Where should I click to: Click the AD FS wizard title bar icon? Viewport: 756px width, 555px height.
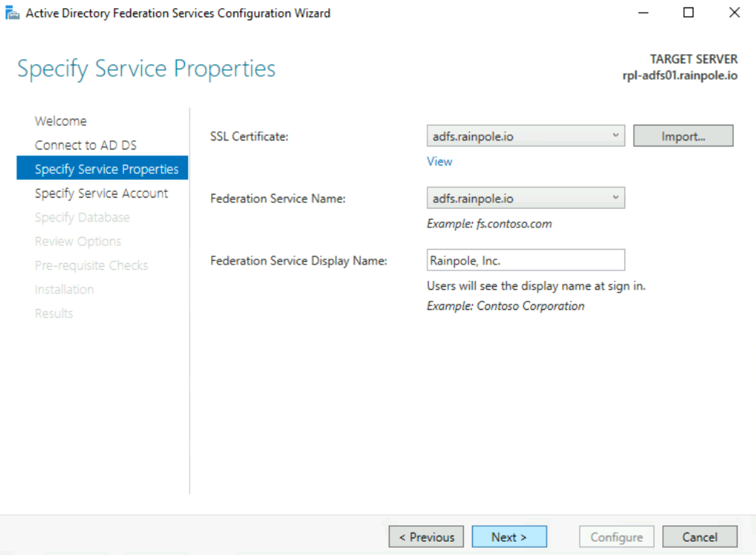coord(12,14)
